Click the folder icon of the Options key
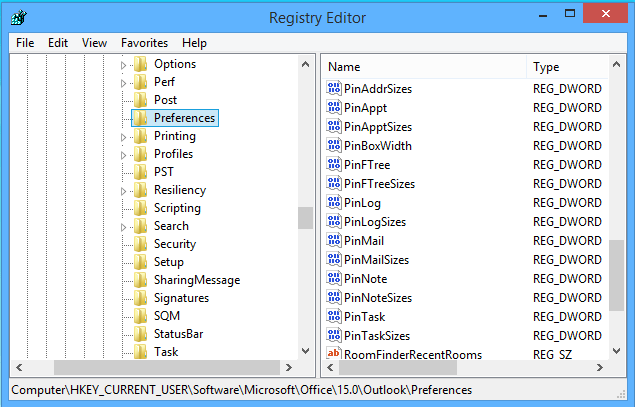The width and height of the screenshot is (635, 407). pyautogui.click(x=141, y=64)
